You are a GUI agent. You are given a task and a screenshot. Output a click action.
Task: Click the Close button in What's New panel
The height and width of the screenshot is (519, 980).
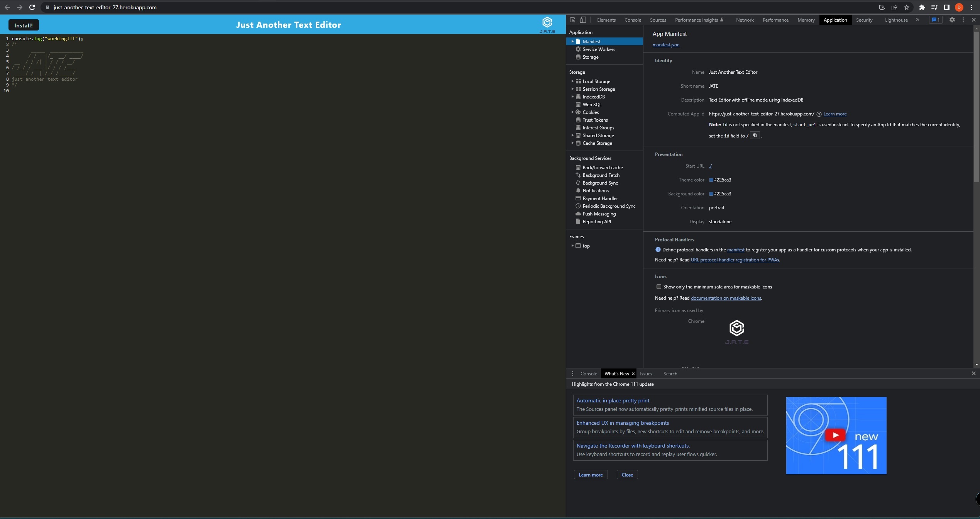pyautogui.click(x=627, y=475)
